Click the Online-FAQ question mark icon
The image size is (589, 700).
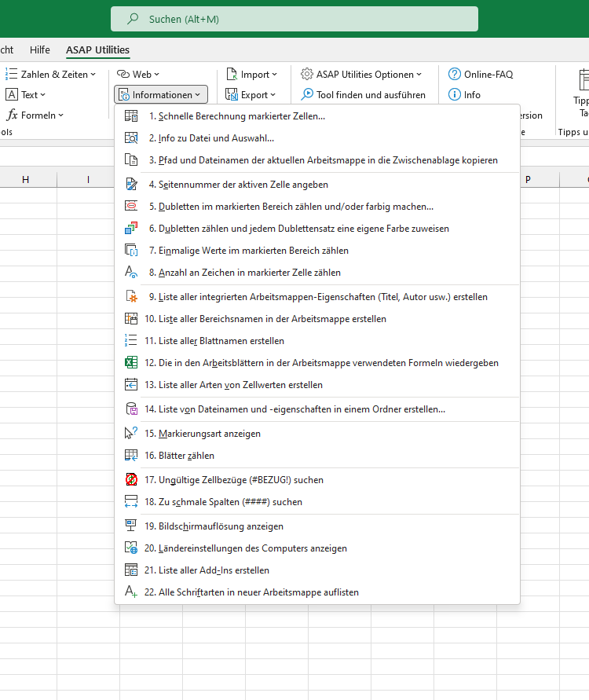[x=454, y=74]
